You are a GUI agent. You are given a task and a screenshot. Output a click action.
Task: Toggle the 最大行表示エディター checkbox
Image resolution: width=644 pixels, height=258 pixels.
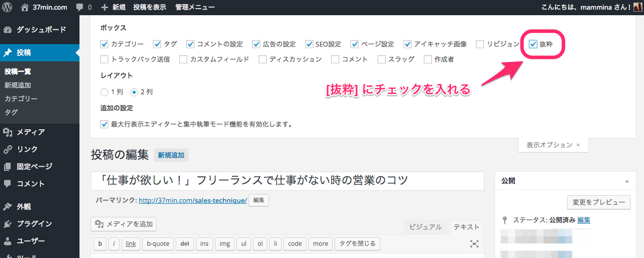(104, 124)
